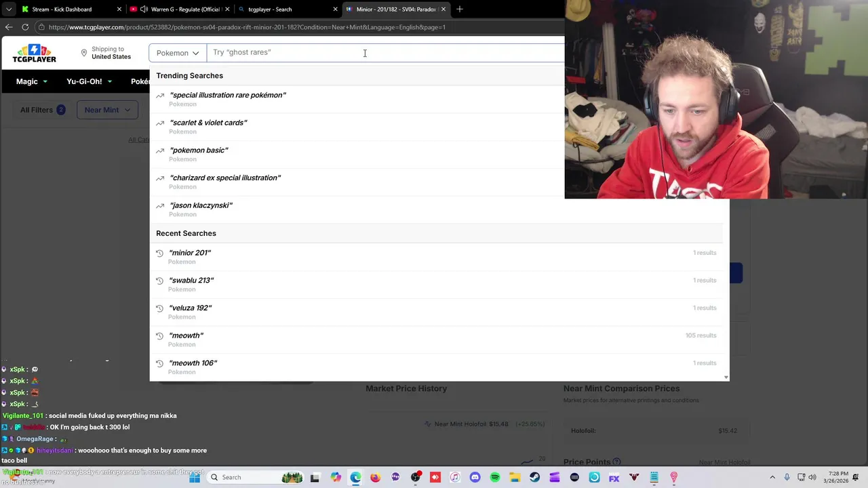This screenshot has height=488, width=868.
Task: Click trending arrow icon beside 'jason klaczynski'
Action: pyautogui.click(x=160, y=205)
